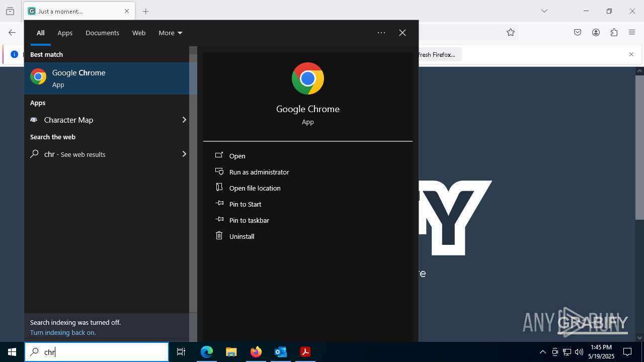Click the network icon in system tray

point(567,352)
